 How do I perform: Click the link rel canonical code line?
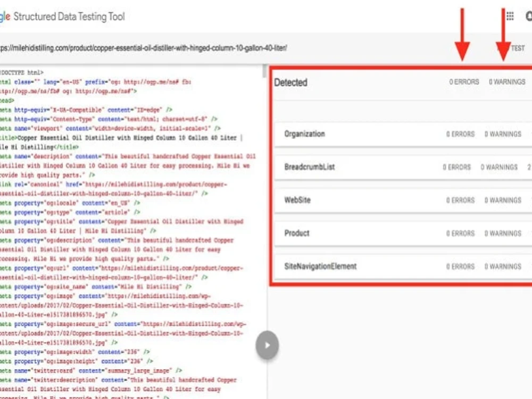(x=114, y=189)
